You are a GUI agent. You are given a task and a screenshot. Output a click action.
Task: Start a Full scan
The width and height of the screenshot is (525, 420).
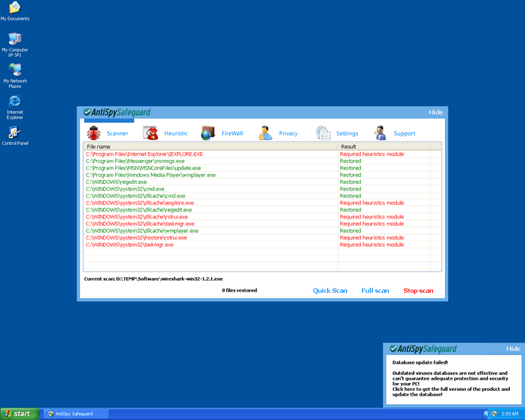point(375,291)
